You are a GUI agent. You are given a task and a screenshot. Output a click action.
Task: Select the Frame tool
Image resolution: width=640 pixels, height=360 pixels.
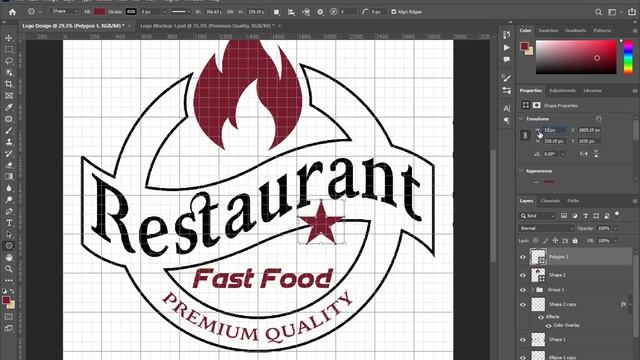click(x=9, y=96)
